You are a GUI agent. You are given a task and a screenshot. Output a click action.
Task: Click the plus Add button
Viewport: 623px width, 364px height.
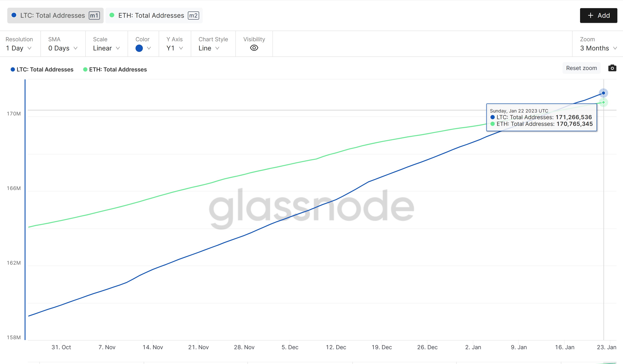point(599,15)
